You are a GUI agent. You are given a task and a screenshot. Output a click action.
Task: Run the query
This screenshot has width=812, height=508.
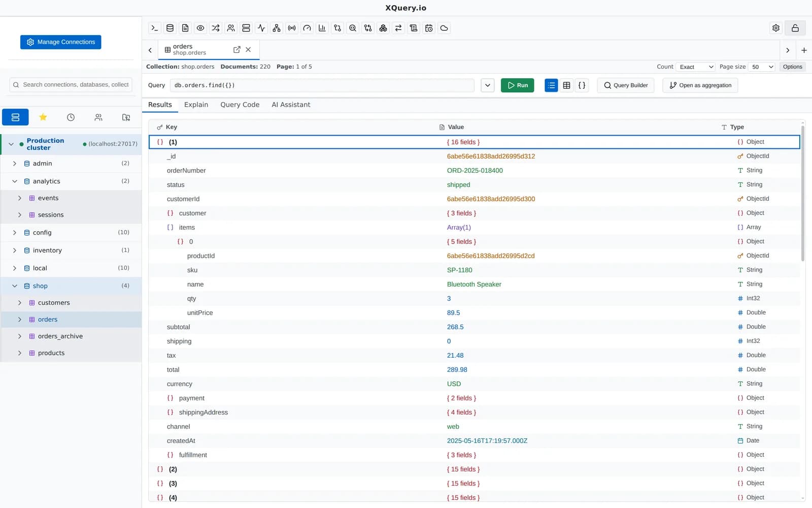[517, 85]
